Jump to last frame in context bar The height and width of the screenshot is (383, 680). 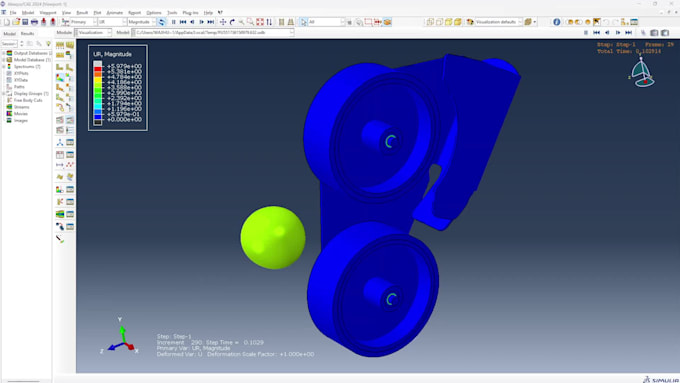(x=628, y=33)
